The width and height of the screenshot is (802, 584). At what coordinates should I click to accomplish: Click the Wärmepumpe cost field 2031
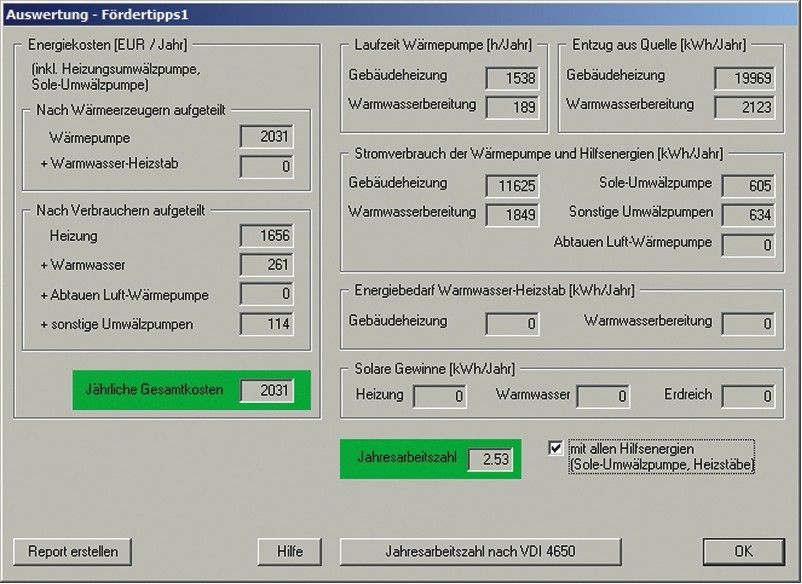(x=266, y=137)
